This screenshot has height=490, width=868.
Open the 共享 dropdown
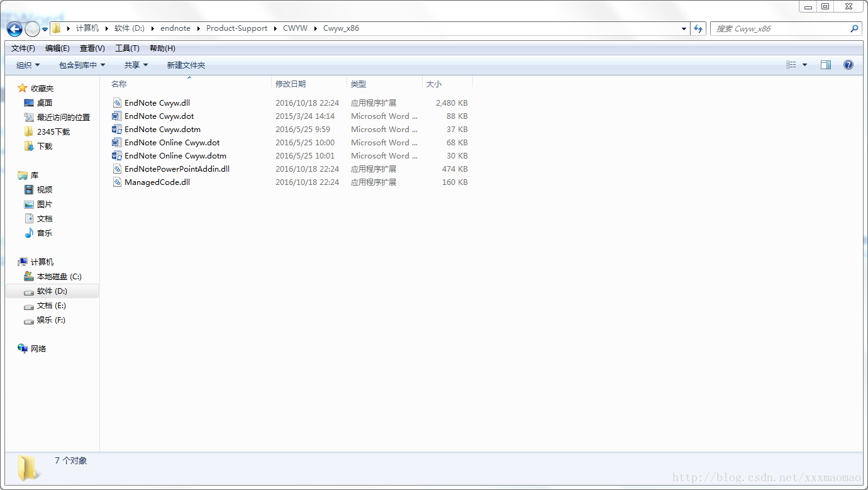coord(136,65)
